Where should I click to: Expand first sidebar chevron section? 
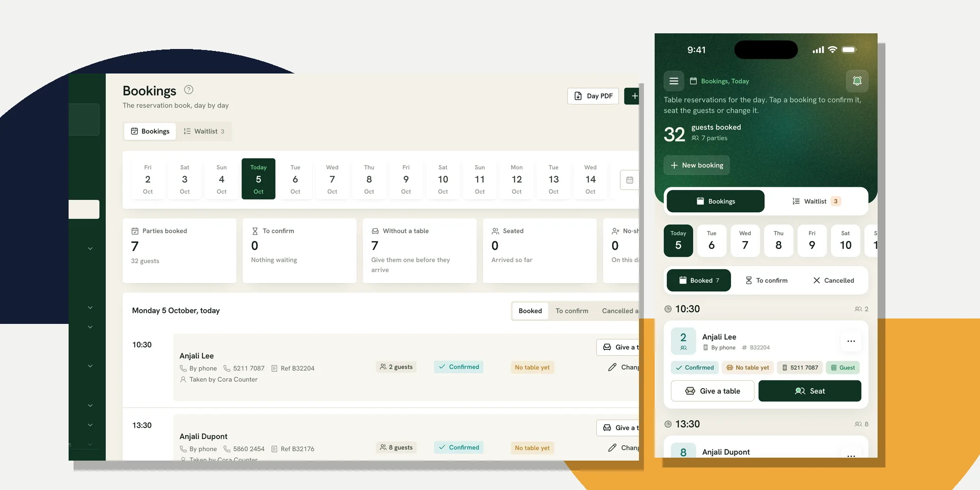(x=90, y=248)
